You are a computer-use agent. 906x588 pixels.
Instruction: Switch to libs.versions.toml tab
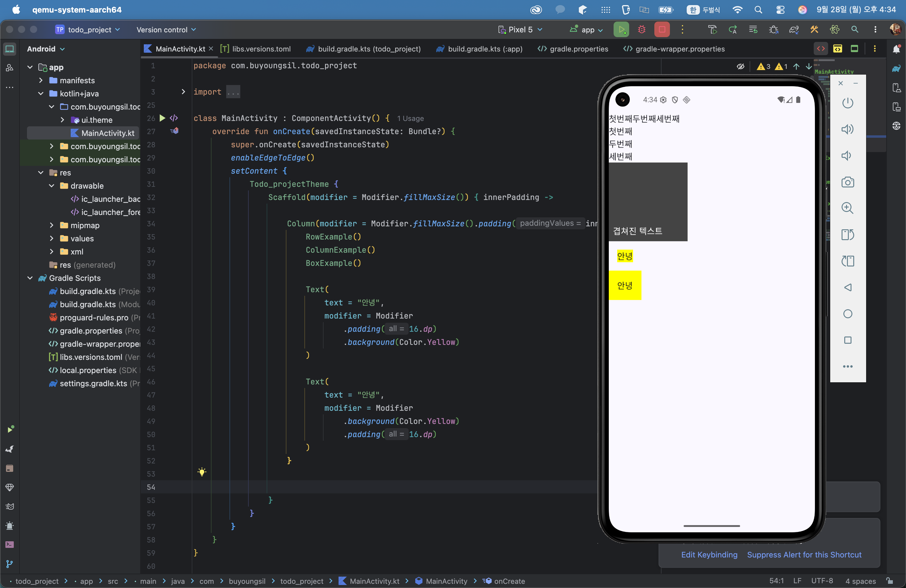pos(256,49)
